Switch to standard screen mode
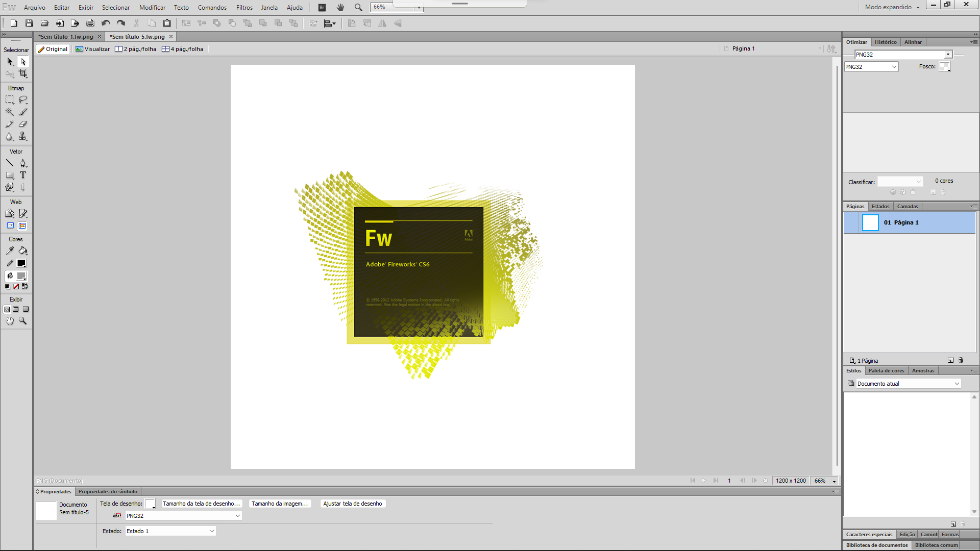The image size is (980, 551). [7, 309]
